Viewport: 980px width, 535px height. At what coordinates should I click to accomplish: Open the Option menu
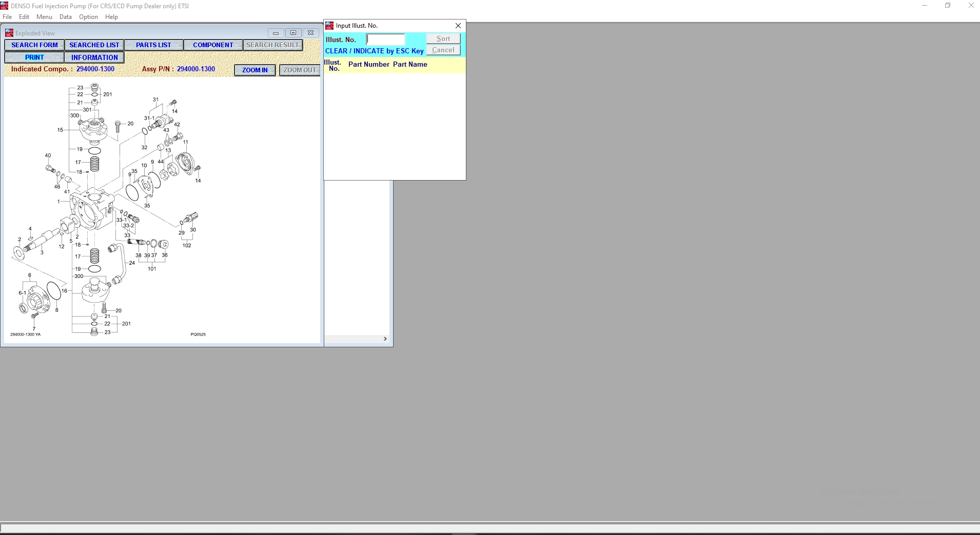point(88,17)
